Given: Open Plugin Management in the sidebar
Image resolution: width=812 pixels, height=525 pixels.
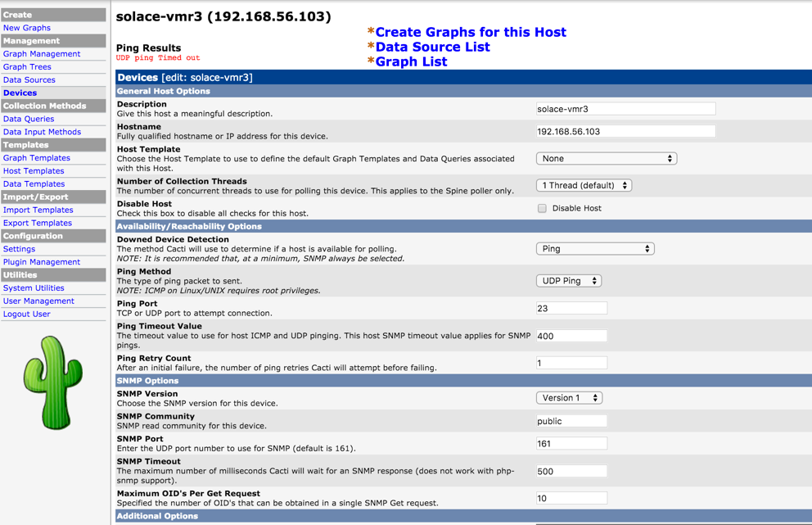Looking at the screenshot, I should tap(42, 262).
